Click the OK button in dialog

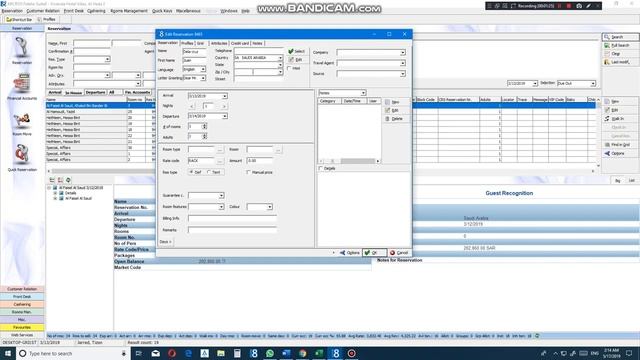pyautogui.click(x=374, y=253)
